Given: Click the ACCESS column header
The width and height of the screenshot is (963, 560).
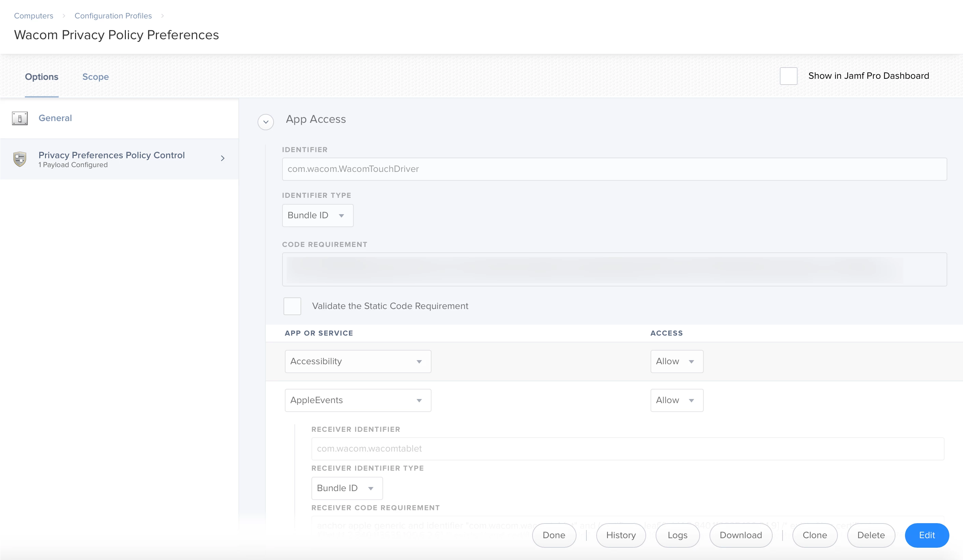Looking at the screenshot, I should [667, 333].
